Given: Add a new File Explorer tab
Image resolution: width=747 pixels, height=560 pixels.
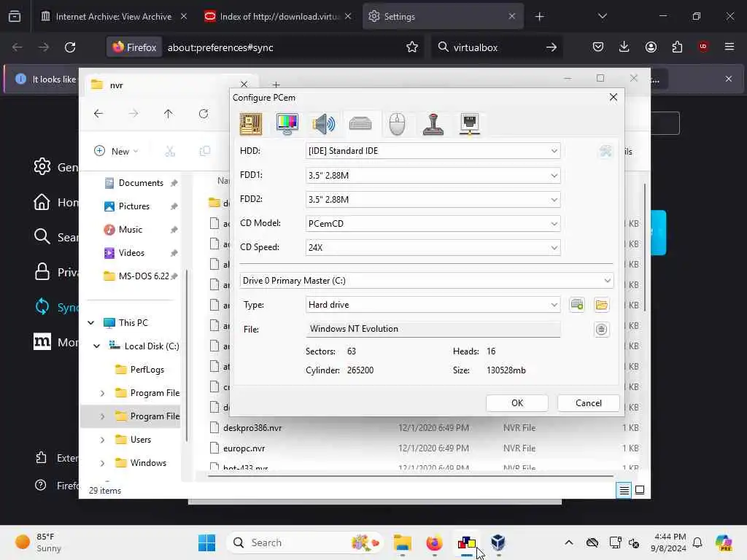Looking at the screenshot, I should coord(276,85).
